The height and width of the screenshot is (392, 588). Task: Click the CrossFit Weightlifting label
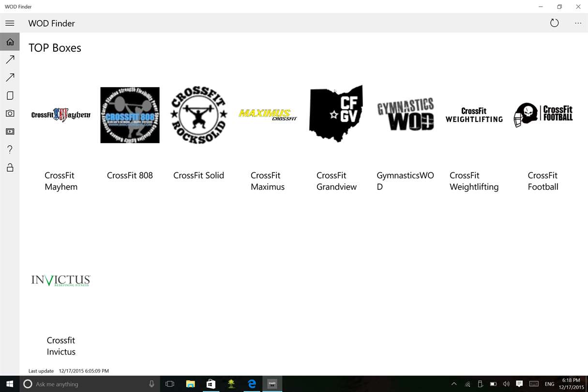pyautogui.click(x=474, y=181)
